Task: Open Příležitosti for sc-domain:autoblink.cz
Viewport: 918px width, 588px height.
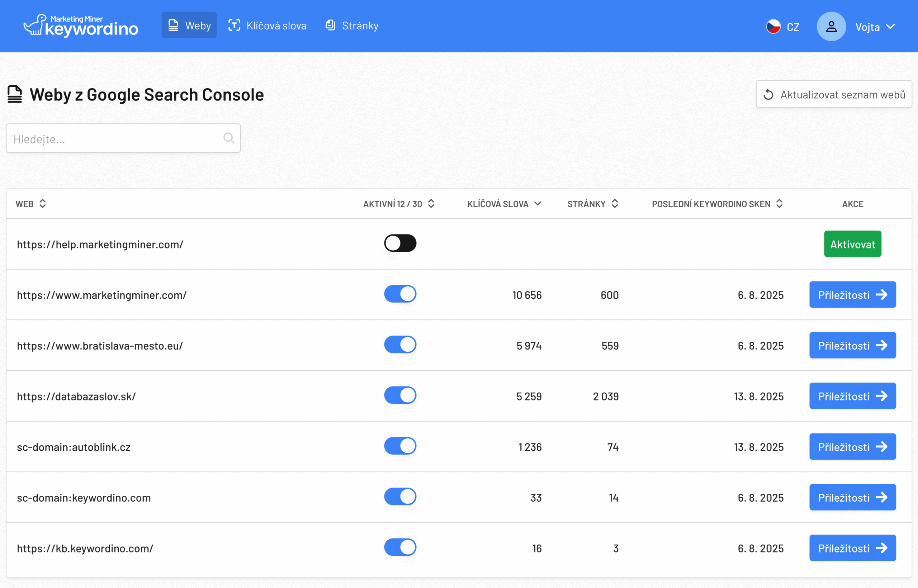Action: 852,447
